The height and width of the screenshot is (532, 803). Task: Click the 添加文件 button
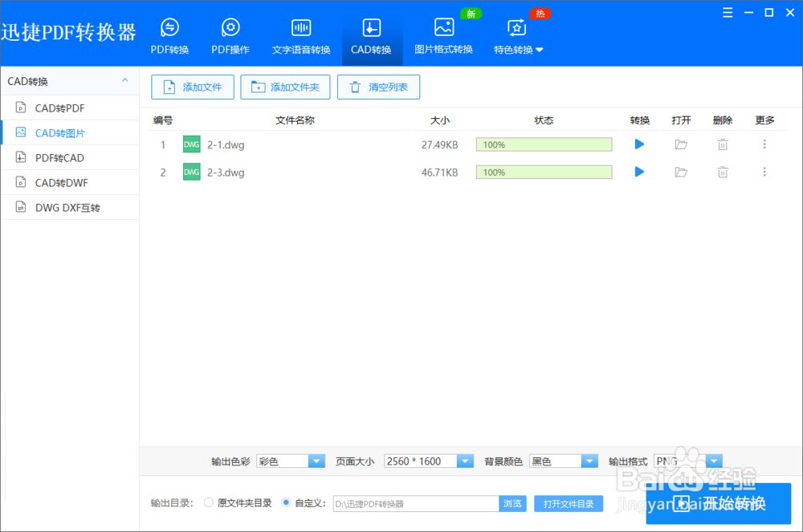[x=193, y=87]
